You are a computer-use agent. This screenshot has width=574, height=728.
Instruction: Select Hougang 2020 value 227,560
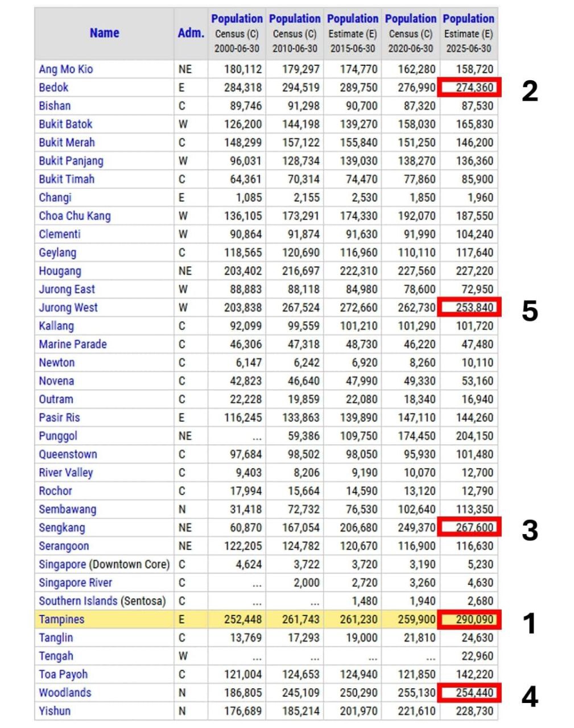tap(416, 271)
